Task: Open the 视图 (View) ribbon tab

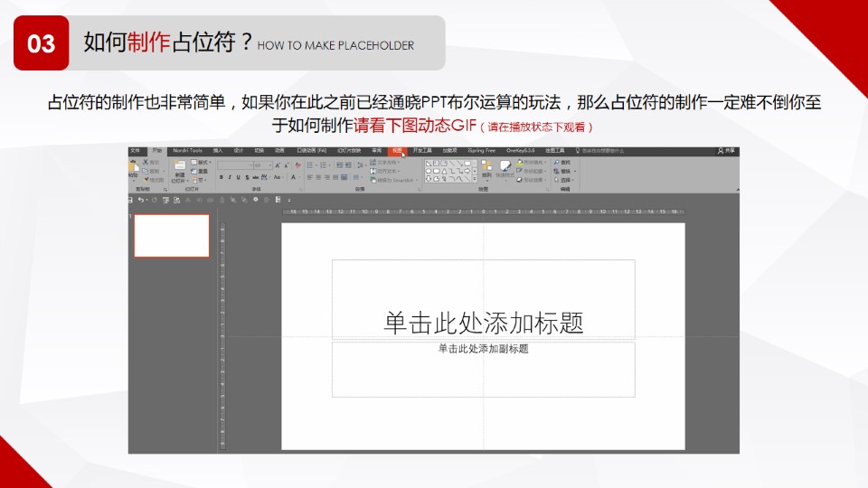Action: 397,150
